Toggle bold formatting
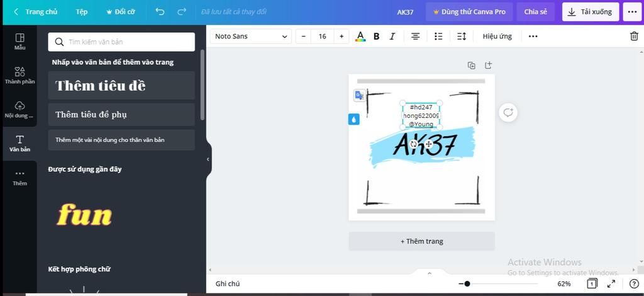The image size is (644, 296). (x=376, y=36)
